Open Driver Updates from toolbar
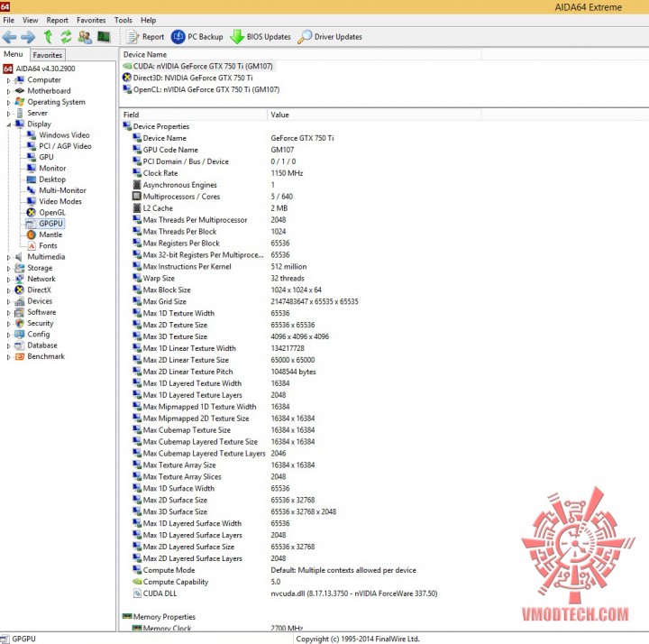 (x=330, y=37)
